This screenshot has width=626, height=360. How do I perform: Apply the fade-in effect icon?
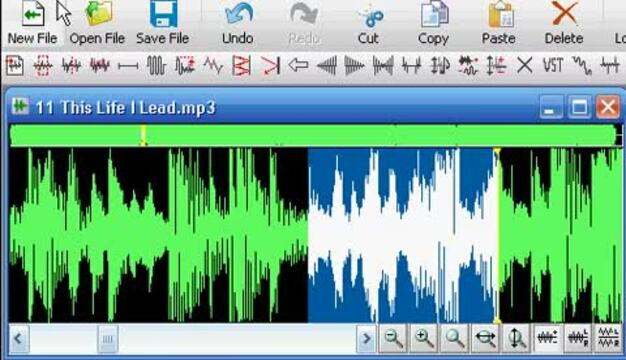[x=327, y=65]
